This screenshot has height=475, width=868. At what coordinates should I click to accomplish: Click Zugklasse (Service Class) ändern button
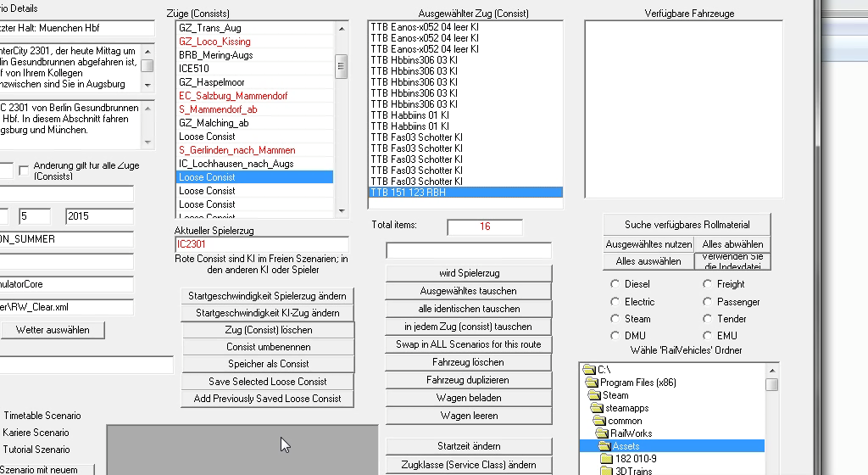coord(469,465)
